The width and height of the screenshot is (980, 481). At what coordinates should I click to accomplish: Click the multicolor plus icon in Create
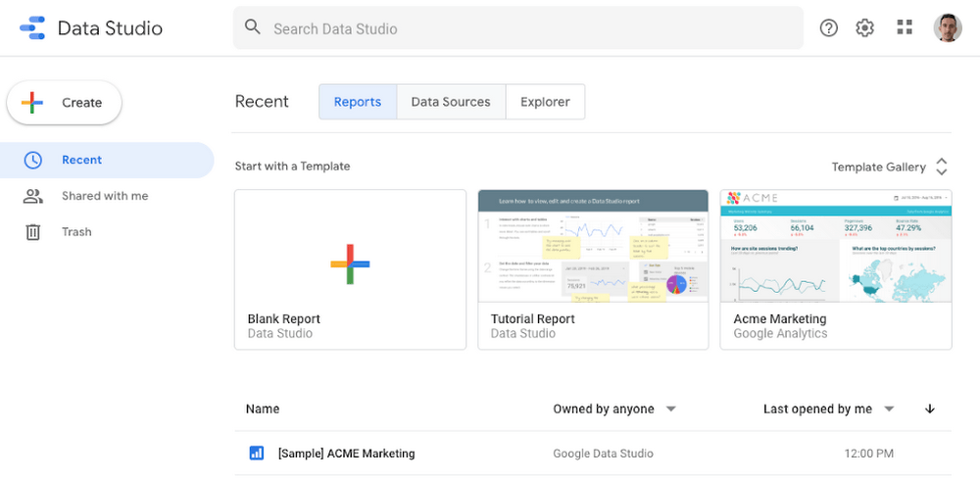(32, 103)
